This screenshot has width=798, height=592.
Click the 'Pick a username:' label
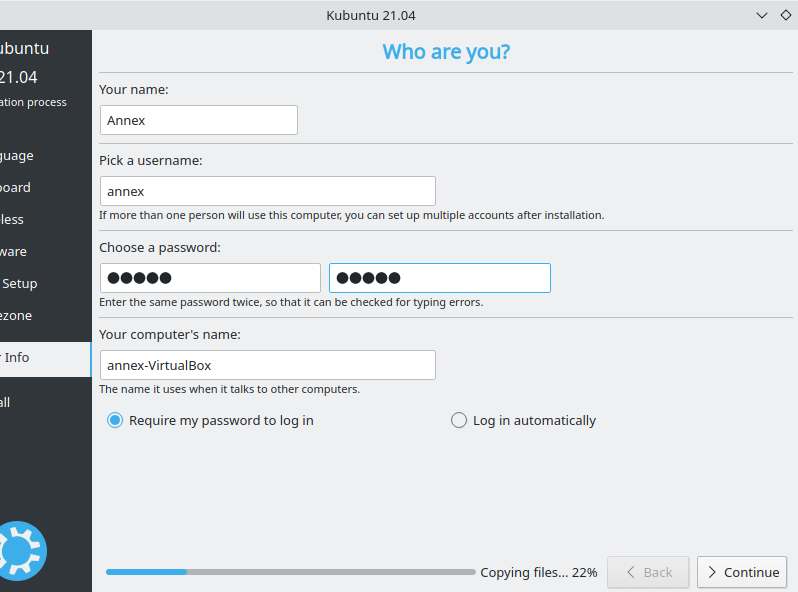(151, 161)
